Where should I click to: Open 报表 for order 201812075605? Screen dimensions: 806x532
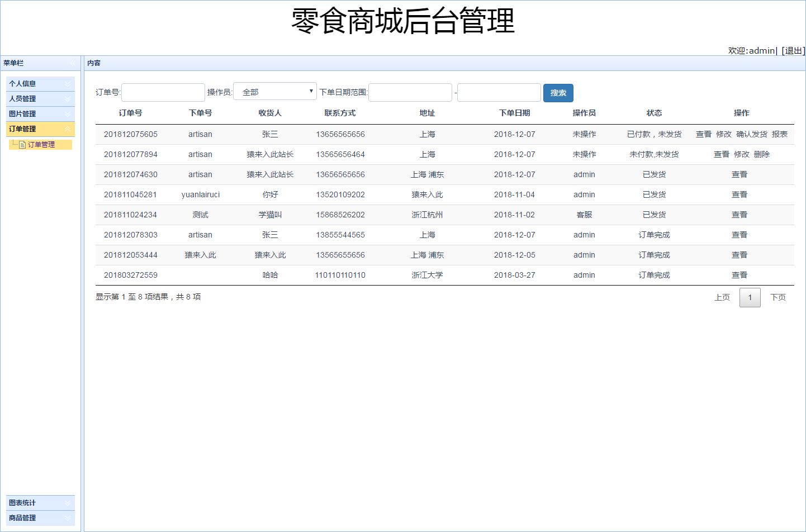(780, 134)
